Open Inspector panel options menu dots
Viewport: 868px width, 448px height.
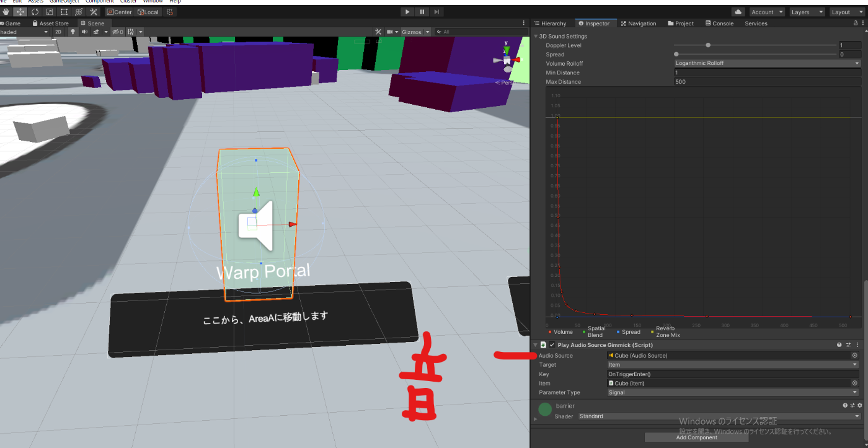tap(862, 23)
